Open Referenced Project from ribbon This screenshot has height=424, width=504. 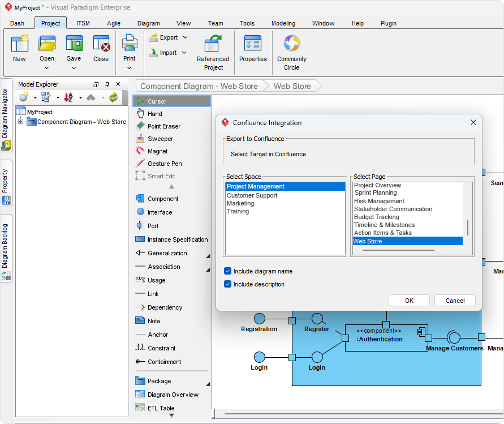(213, 53)
